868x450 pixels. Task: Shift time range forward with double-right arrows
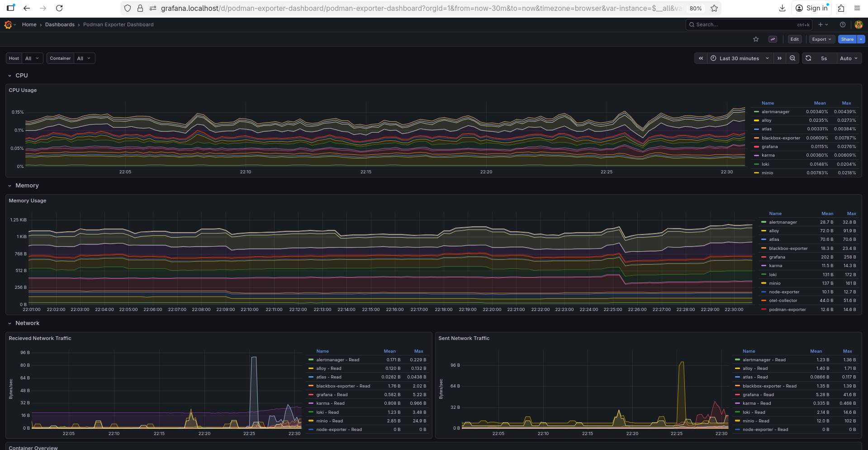coord(779,58)
